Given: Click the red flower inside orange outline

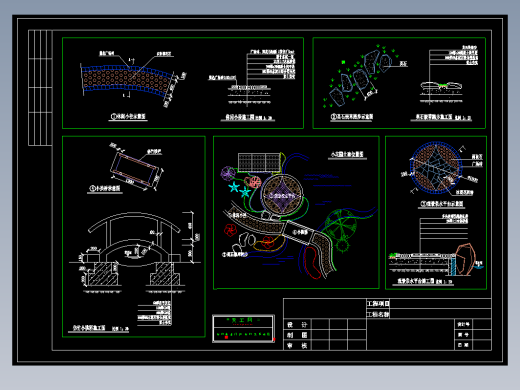Looking at the screenshot, I should [x=268, y=242].
